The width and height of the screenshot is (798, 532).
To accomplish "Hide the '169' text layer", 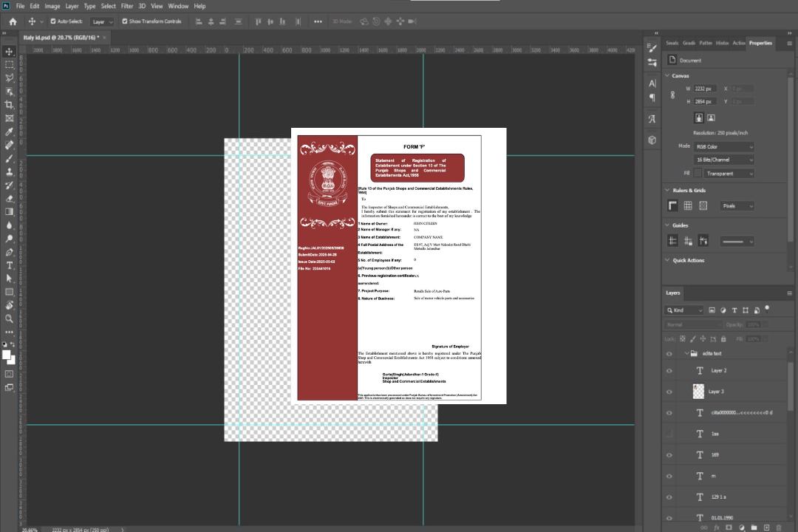I will point(669,455).
